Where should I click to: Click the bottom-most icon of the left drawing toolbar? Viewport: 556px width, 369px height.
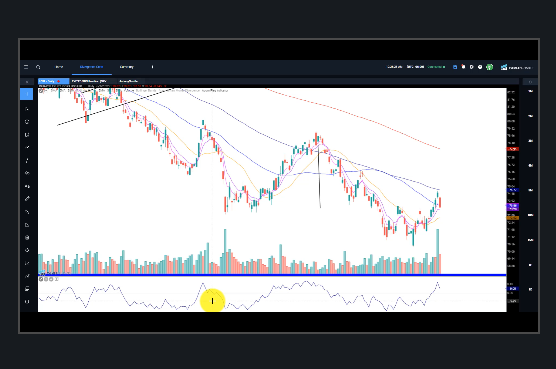tap(27, 302)
